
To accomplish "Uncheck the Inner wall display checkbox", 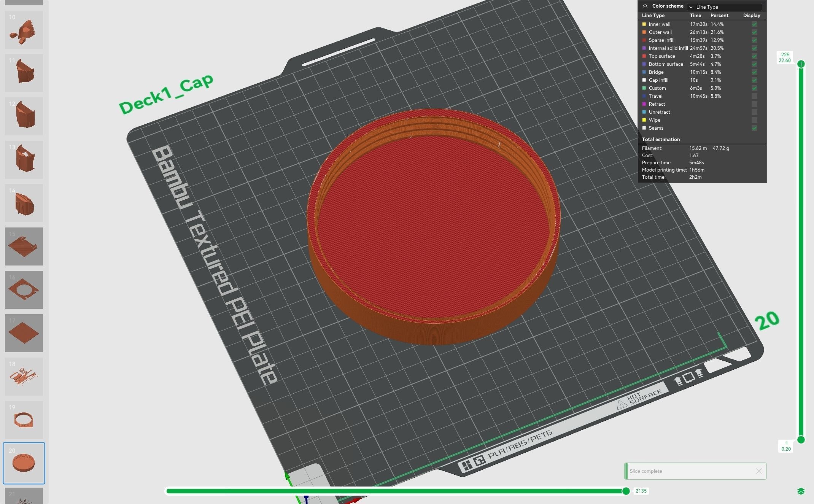I will tap(754, 24).
